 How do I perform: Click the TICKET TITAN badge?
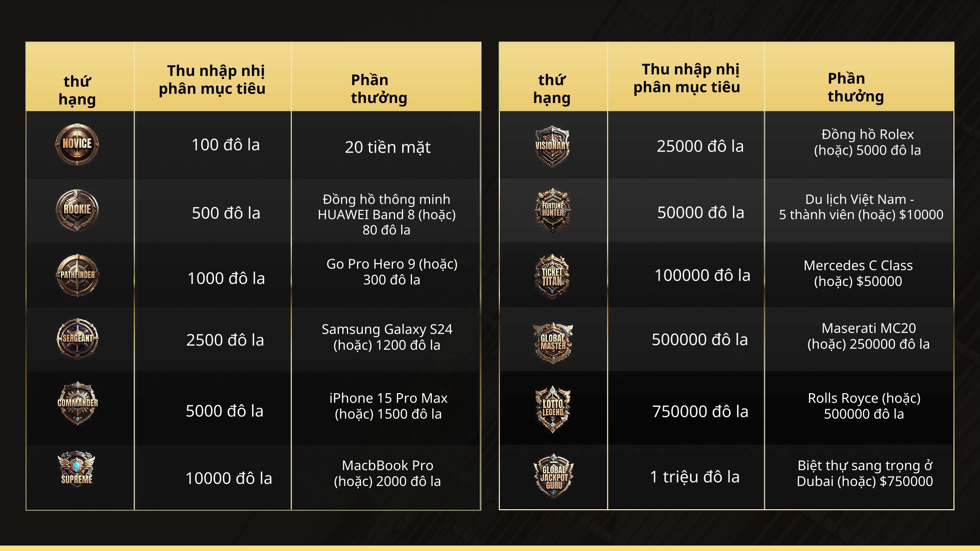[x=552, y=276]
